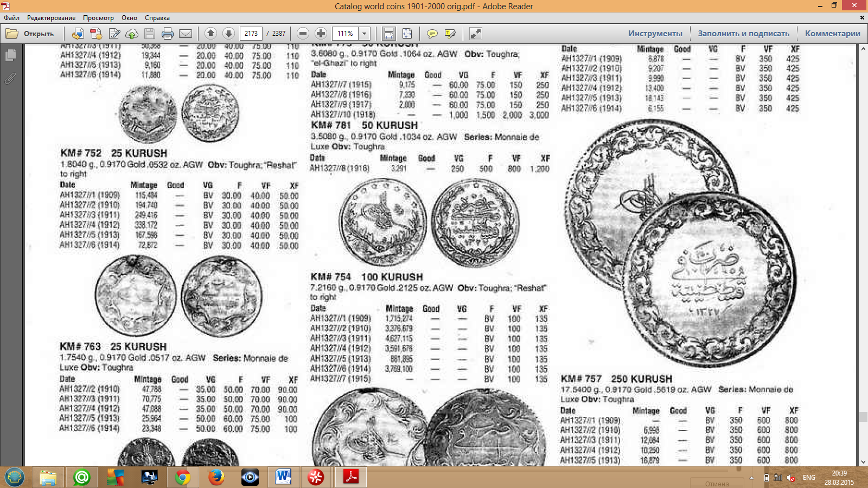Open the zoom level dropdown arrow
Image resolution: width=868 pixels, height=488 pixels.
365,34
